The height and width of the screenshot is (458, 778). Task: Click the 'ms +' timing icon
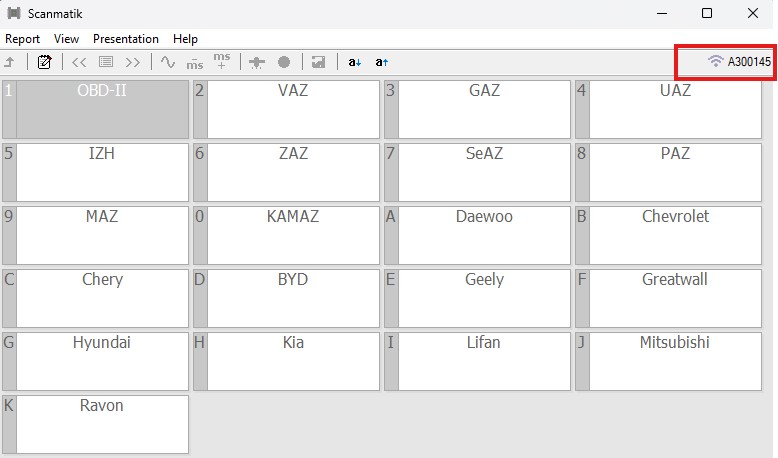click(222, 62)
